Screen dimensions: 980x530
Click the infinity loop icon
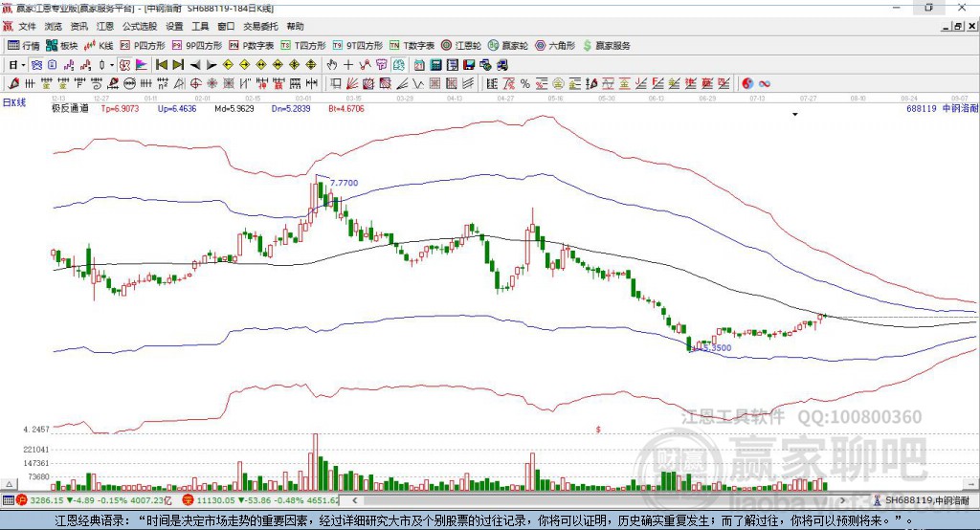pyautogui.click(x=765, y=83)
